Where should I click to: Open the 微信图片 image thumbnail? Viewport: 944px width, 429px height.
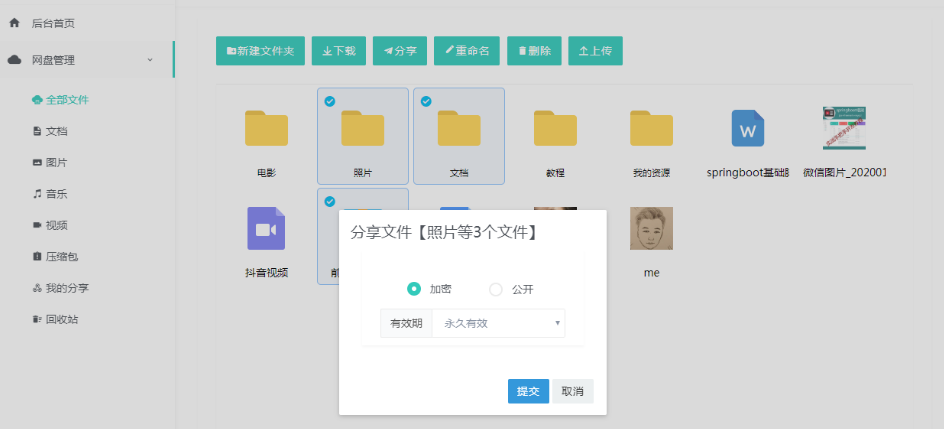click(843, 128)
